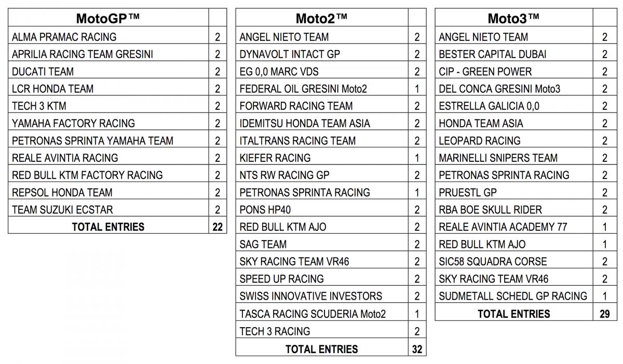The width and height of the screenshot is (623, 364).
Task: Click the SUDMETALL SCHEDL GP RACING cell
Action: [513, 296]
